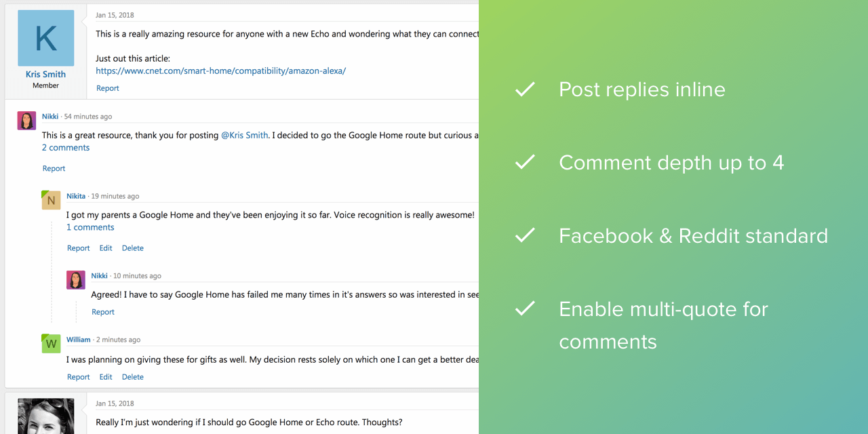Click the checkmark beside Enable multi-quote
The image size is (868, 434).
pyautogui.click(x=525, y=309)
